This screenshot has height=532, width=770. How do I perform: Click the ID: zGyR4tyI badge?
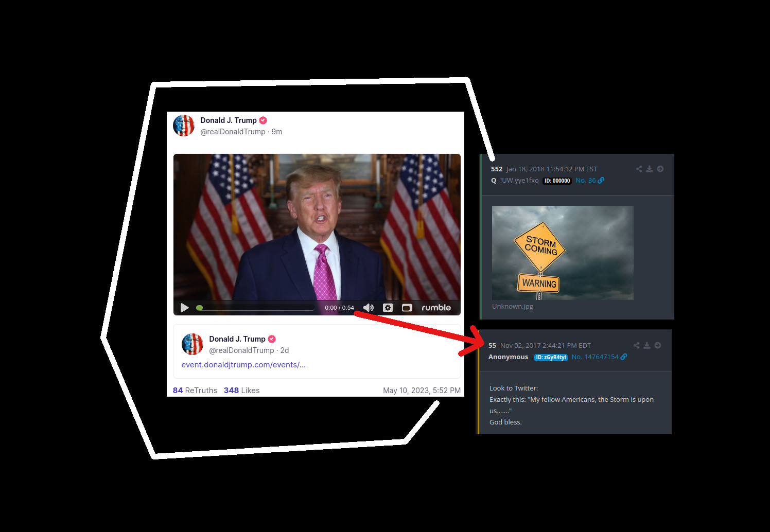click(x=551, y=357)
